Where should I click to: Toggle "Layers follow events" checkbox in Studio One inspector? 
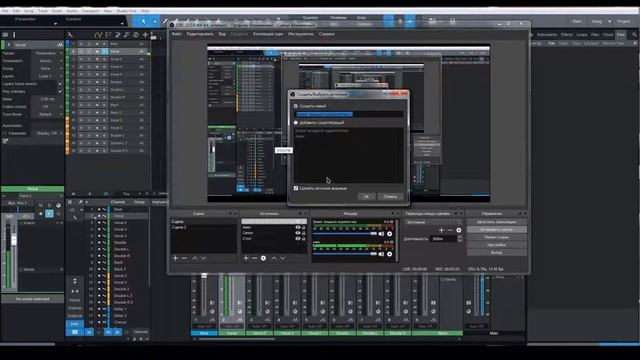[60, 84]
